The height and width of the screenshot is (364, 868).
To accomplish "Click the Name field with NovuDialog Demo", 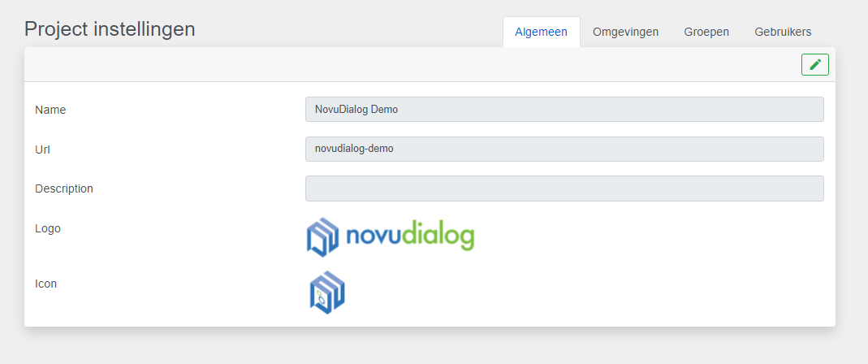I will (x=564, y=109).
